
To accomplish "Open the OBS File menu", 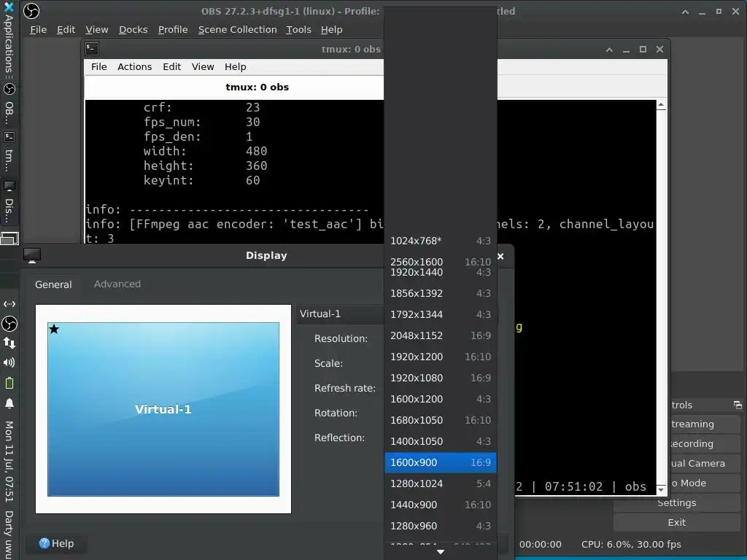I will pyautogui.click(x=38, y=29).
